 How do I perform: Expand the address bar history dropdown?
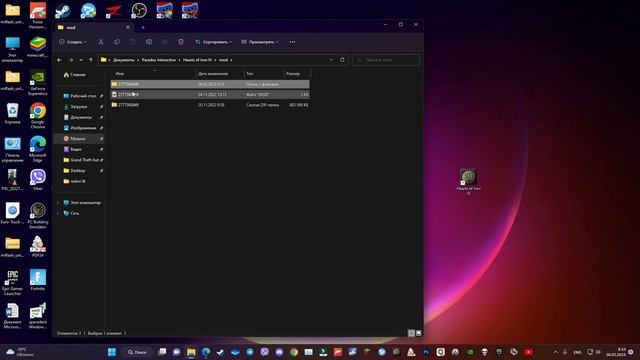331,60
